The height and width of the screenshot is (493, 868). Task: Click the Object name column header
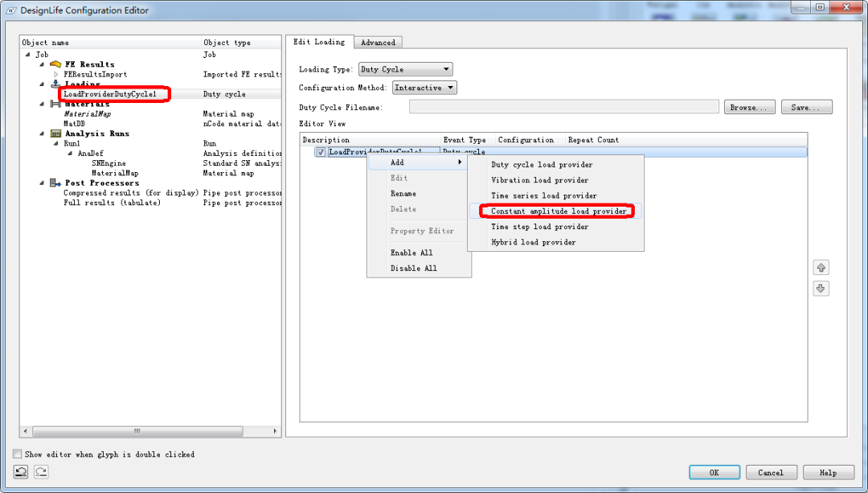click(111, 43)
